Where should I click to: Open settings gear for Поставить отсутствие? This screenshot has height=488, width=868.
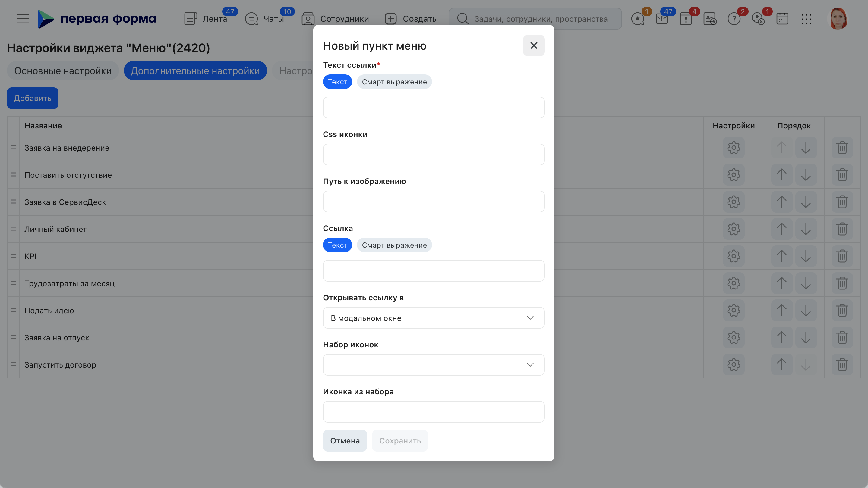tap(734, 175)
